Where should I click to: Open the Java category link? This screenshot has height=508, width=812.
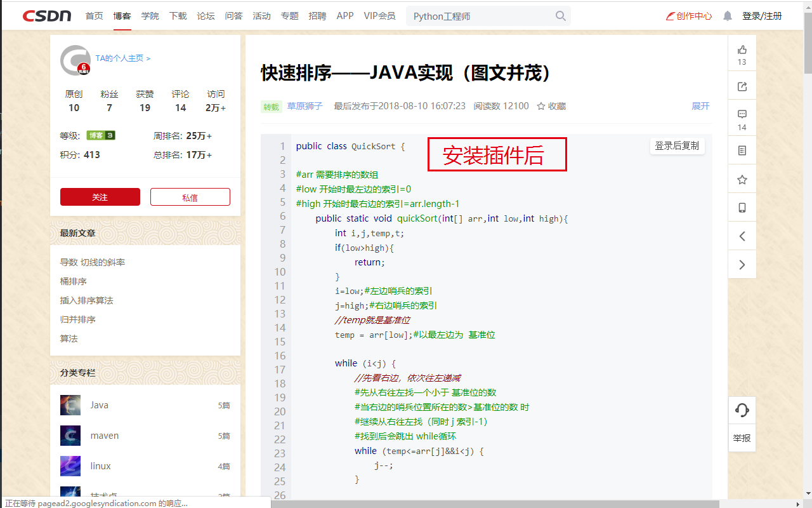(99, 405)
